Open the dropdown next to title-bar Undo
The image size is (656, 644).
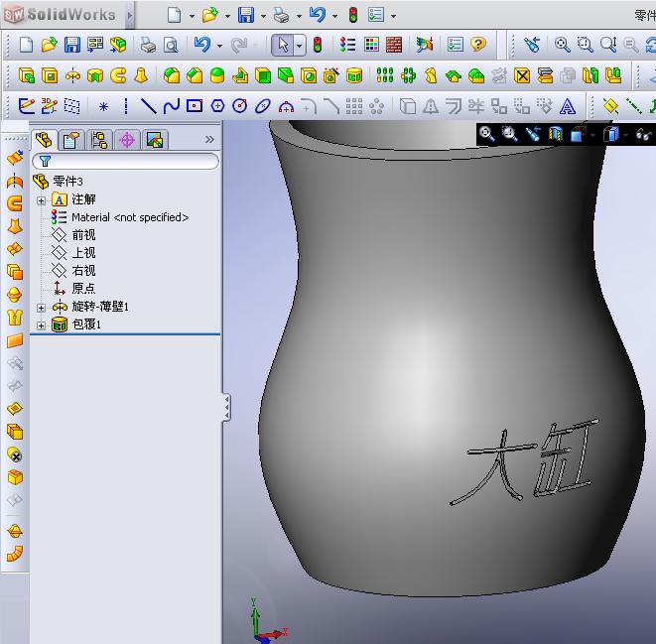pos(334,16)
